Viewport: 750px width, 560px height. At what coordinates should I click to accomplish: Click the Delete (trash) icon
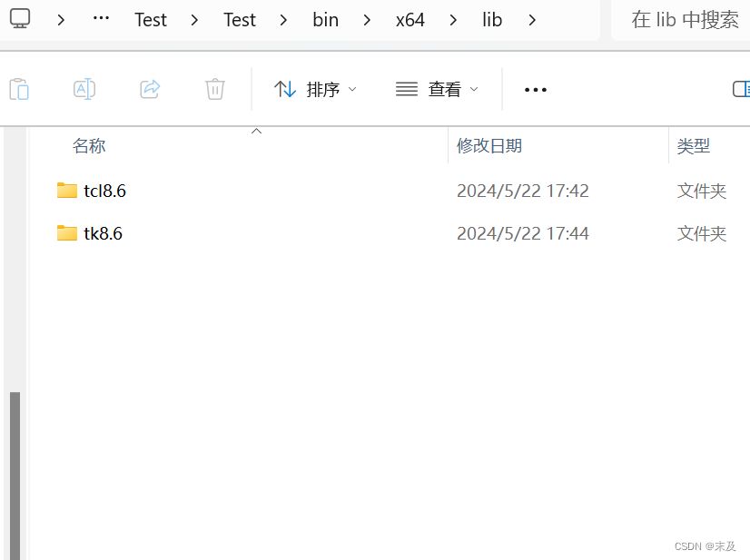click(x=214, y=89)
